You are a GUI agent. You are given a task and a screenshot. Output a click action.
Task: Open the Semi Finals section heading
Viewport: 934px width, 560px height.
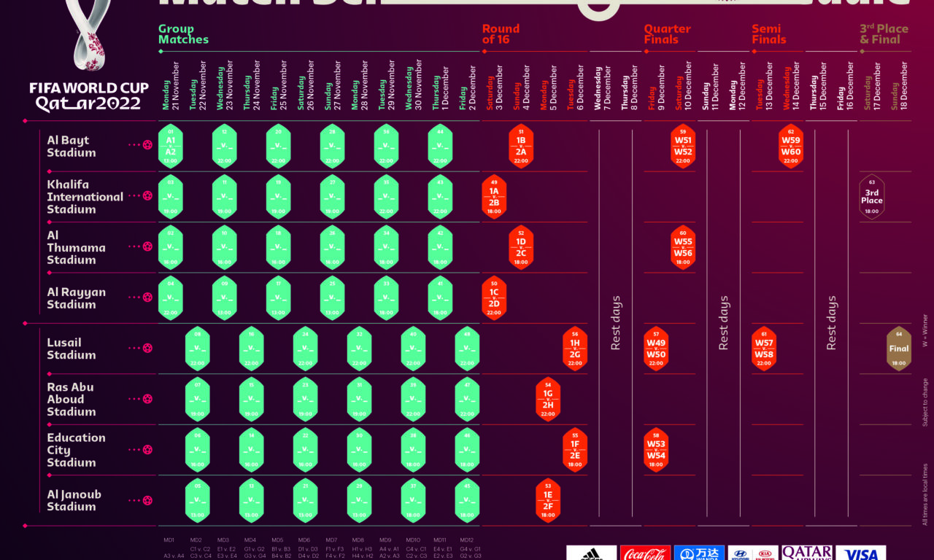coord(769,34)
